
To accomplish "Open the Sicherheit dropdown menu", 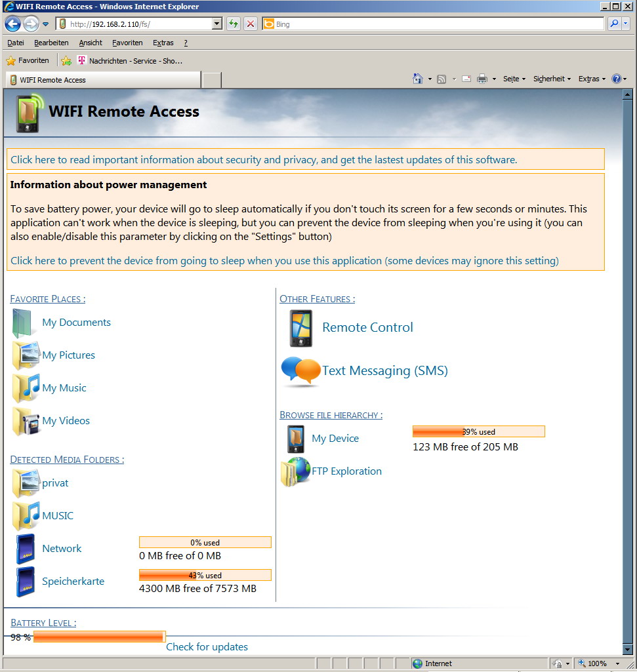I will point(552,79).
